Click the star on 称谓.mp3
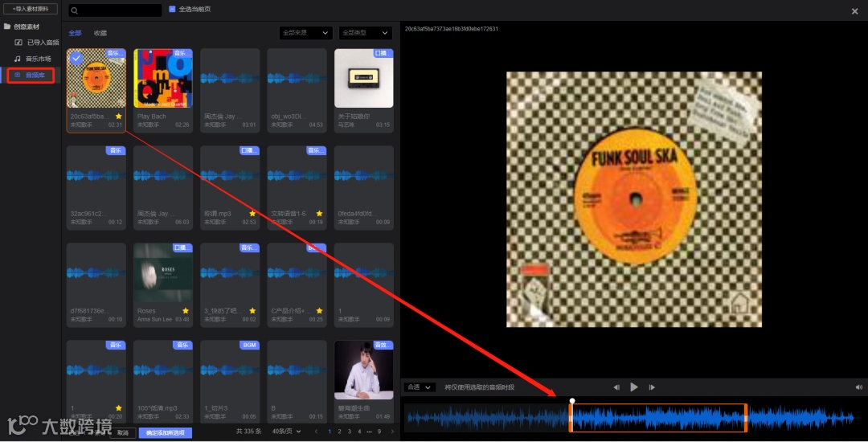The height and width of the screenshot is (442, 868). coord(252,214)
